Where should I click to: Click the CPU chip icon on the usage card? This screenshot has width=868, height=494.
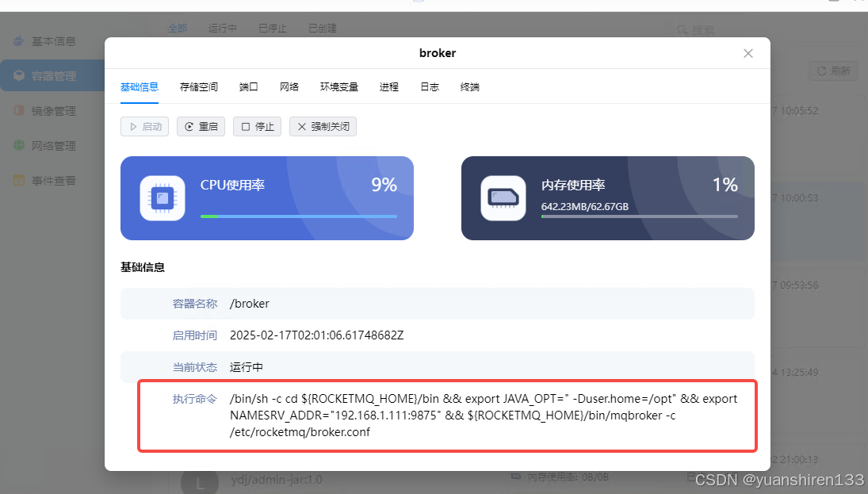click(162, 197)
